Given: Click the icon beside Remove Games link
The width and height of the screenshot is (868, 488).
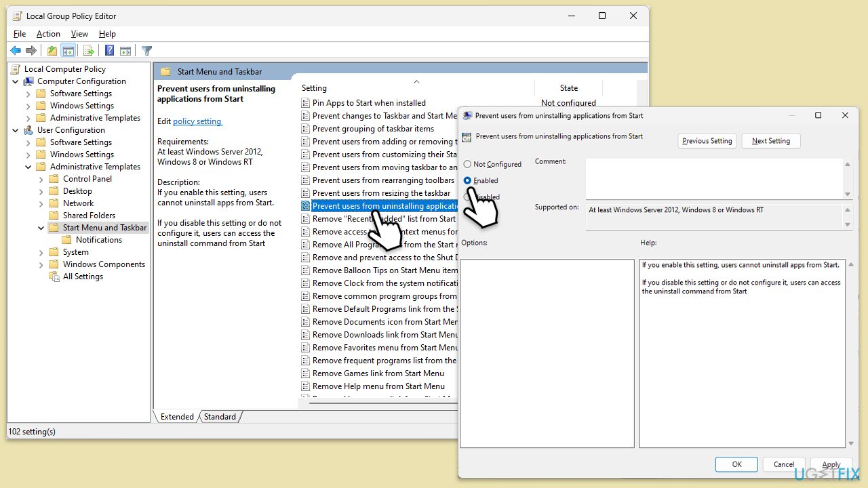Looking at the screenshot, I should click(305, 373).
